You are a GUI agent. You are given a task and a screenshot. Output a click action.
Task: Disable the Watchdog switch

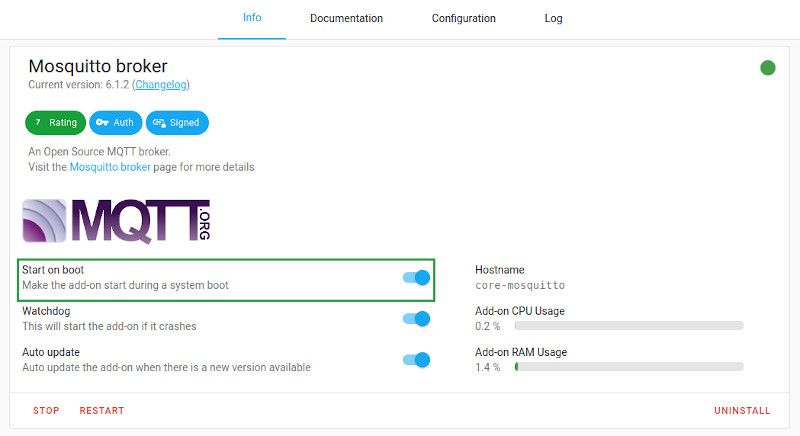click(416, 319)
